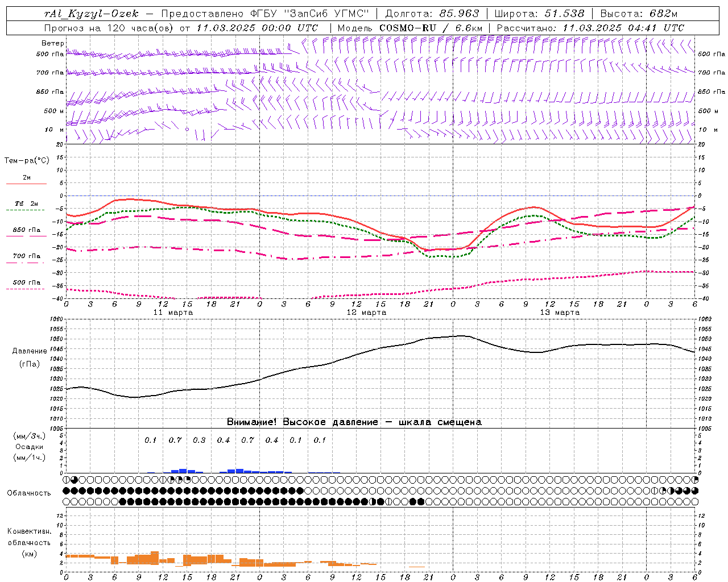This screenshot has height=582, width=728.
Task: Click the (км) unit label for convective cloudiness
Action: pos(30,553)
